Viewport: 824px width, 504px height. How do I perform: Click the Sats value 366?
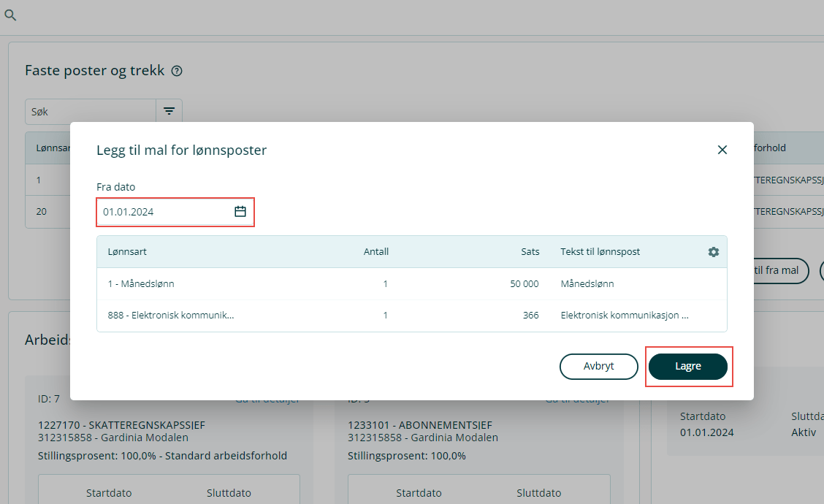click(530, 316)
